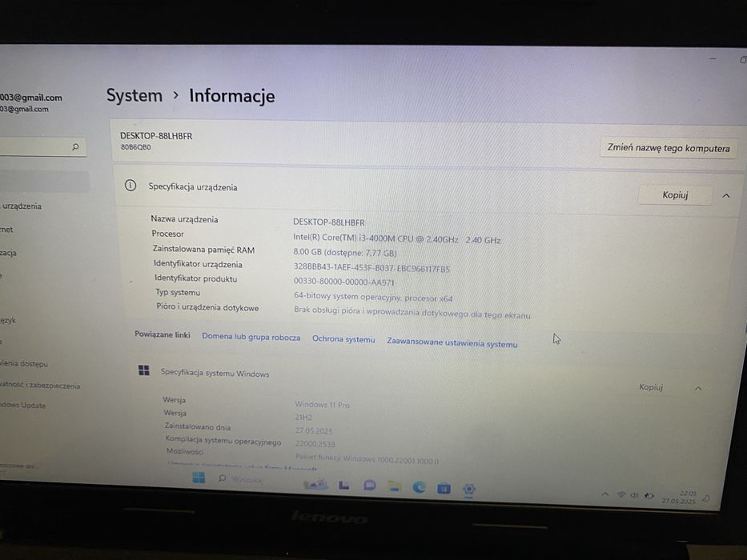Click DESKTOP-88LHBFR device name value
747x560 pixels.
[x=329, y=222]
